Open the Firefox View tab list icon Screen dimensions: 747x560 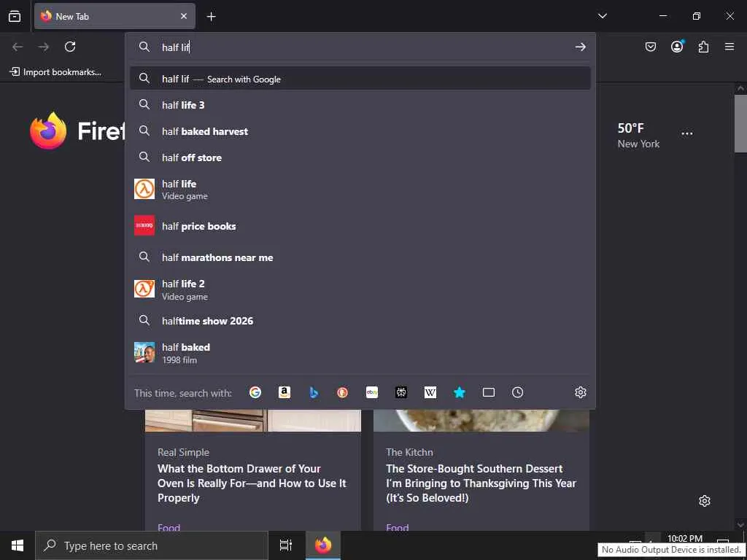click(x=15, y=16)
